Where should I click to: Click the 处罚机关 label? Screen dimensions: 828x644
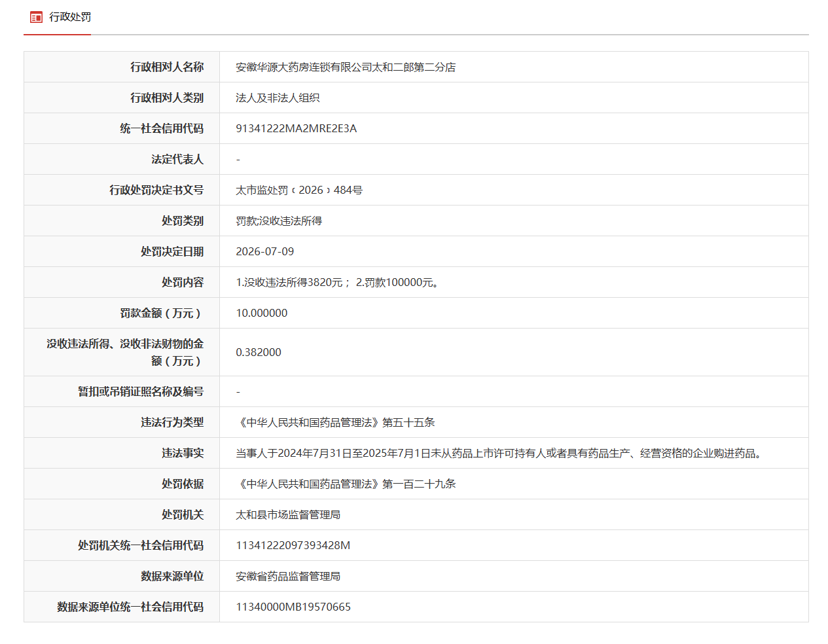183,514
